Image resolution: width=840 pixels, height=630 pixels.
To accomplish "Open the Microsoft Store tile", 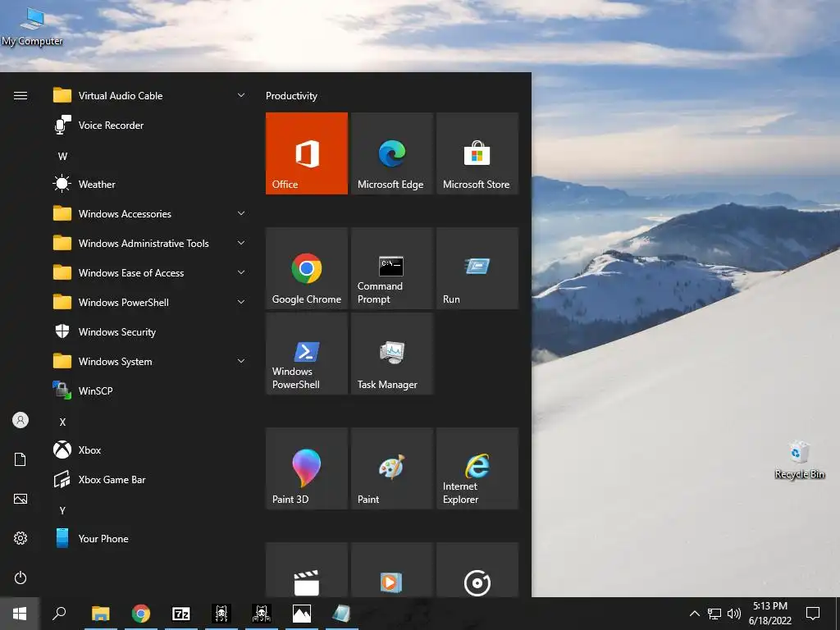I will pos(477,153).
